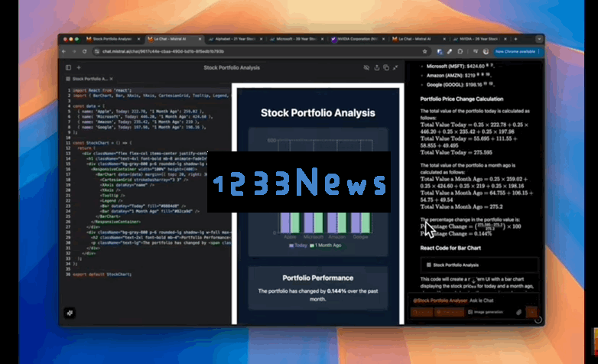Image resolution: width=598 pixels, height=364 pixels.
Task: Click the Ask le Chat input field
Action: pos(482,301)
